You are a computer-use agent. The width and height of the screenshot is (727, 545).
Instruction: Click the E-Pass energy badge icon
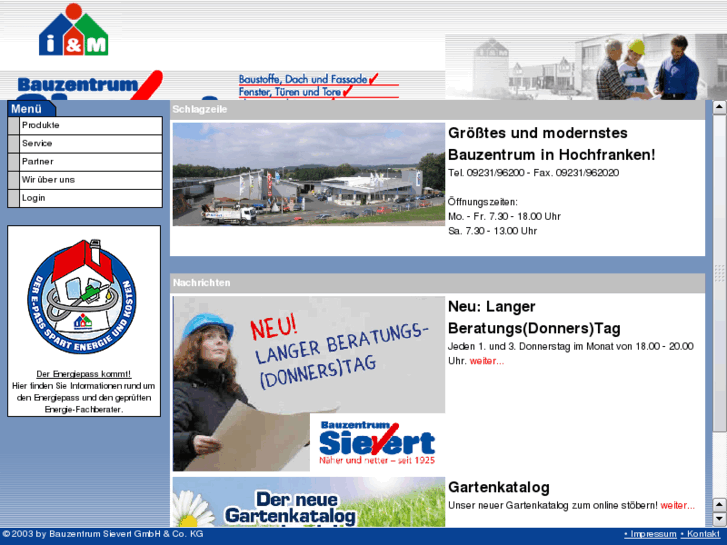click(83, 297)
